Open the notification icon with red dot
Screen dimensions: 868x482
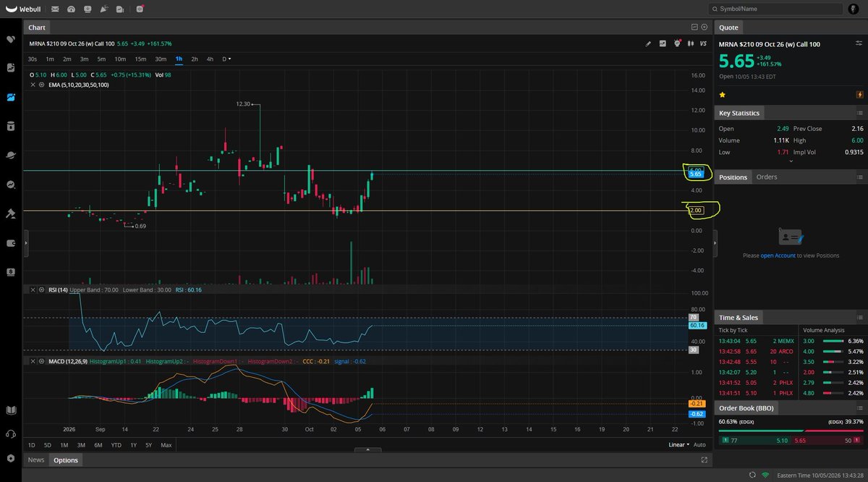[138, 9]
